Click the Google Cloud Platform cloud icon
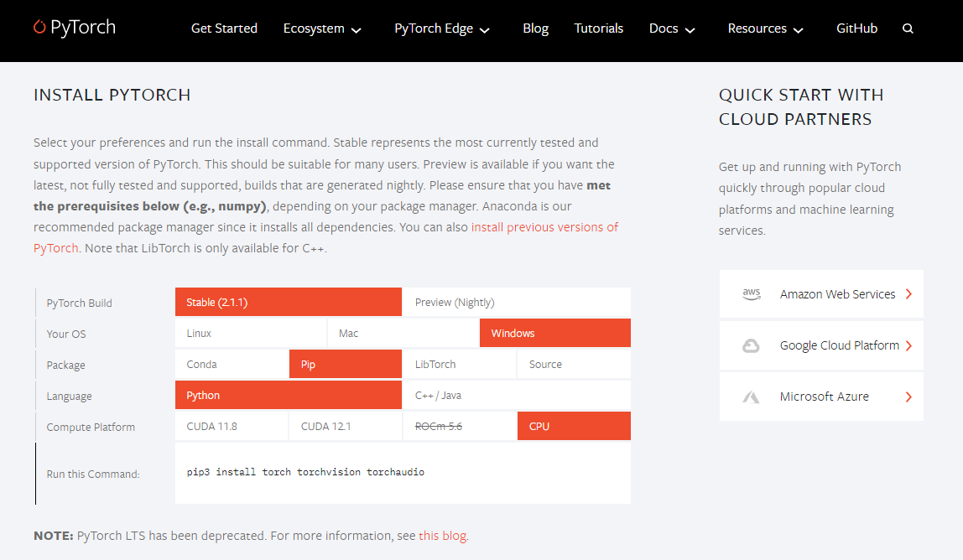The height and width of the screenshot is (560, 963). click(751, 345)
